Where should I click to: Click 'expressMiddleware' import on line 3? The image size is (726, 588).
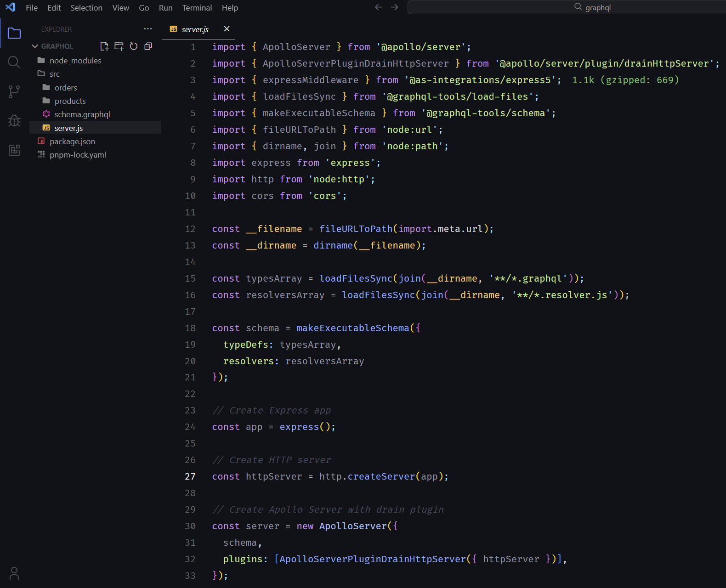click(311, 80)
